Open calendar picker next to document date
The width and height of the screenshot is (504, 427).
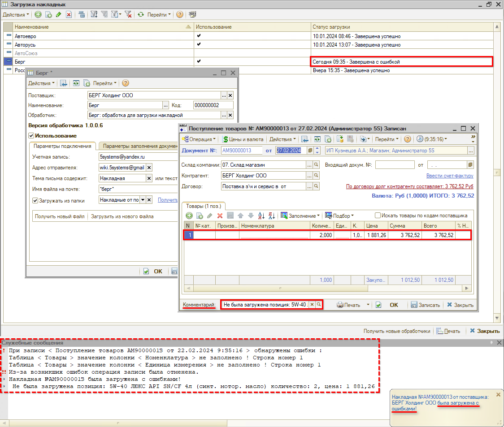(310, 151)
